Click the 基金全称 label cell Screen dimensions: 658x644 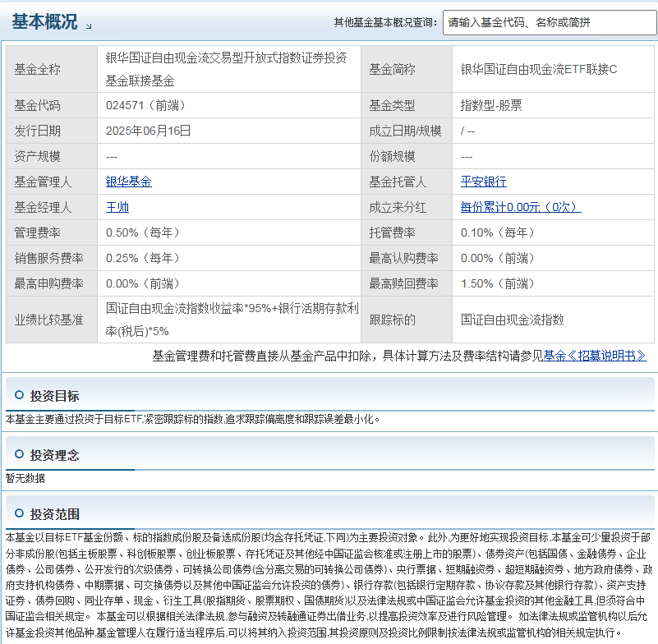[x=52, y=69]
